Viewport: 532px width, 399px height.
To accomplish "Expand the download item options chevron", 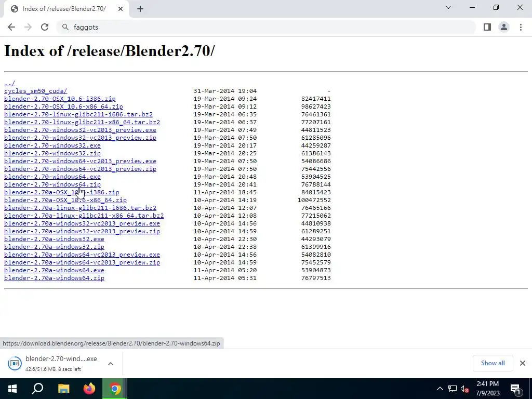I will [111, 363].
